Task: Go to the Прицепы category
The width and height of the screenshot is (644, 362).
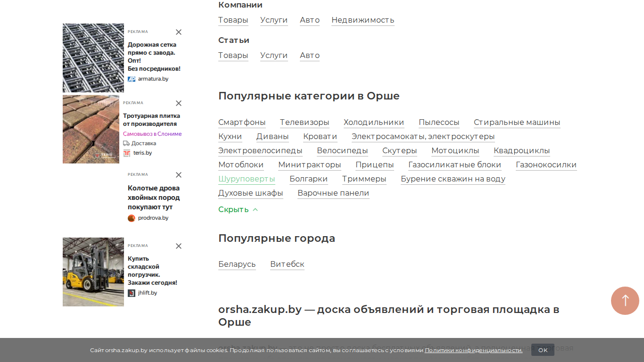Action: tap(375, 165)
